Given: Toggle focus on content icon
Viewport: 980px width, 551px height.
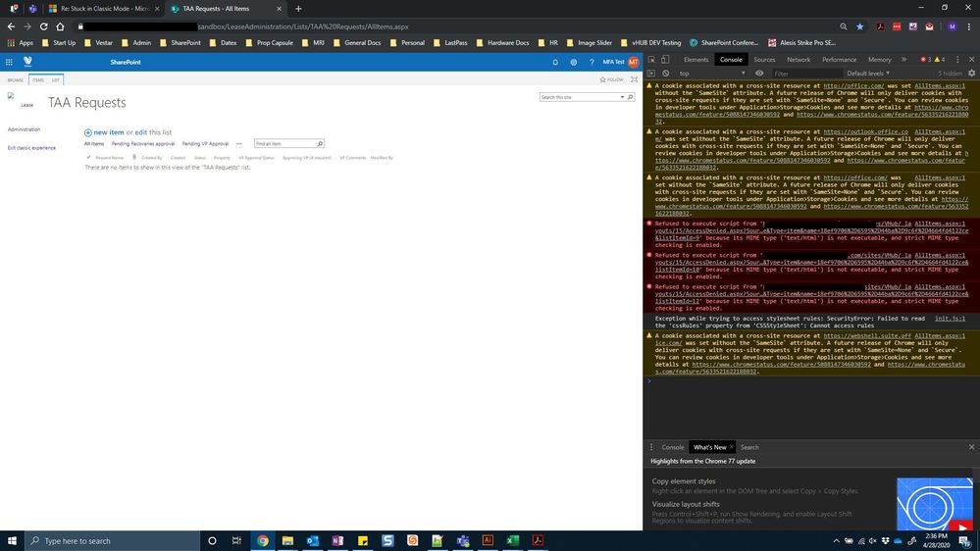Looking at the screenshot, I should tap(635, 79).
